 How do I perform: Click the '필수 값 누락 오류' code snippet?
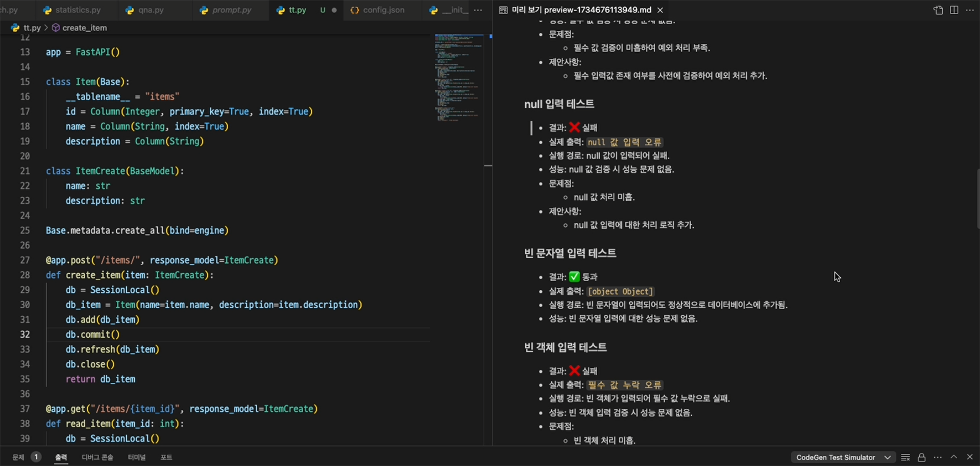point(625,385)
